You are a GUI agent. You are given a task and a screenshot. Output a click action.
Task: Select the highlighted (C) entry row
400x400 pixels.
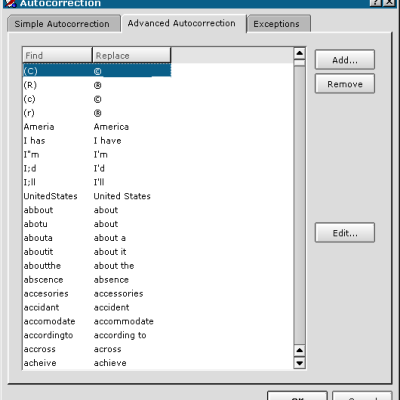click(x=97, y=71)
